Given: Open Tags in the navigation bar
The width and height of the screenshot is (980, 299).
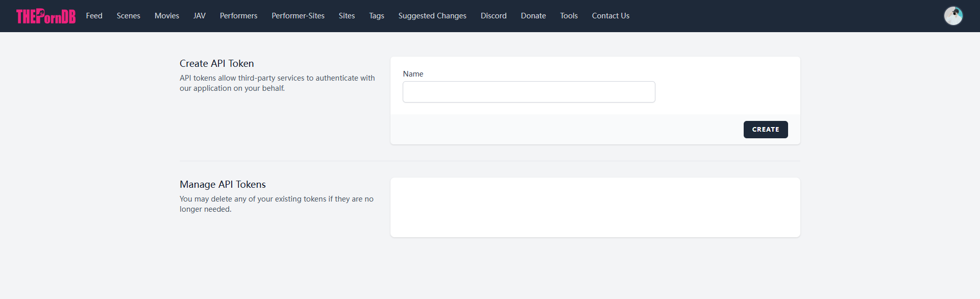Looking at the screenshot, I should coord(377,16).
